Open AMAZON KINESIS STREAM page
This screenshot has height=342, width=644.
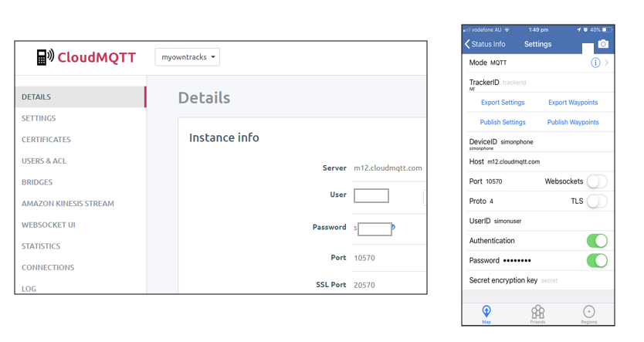coord(68,204)
